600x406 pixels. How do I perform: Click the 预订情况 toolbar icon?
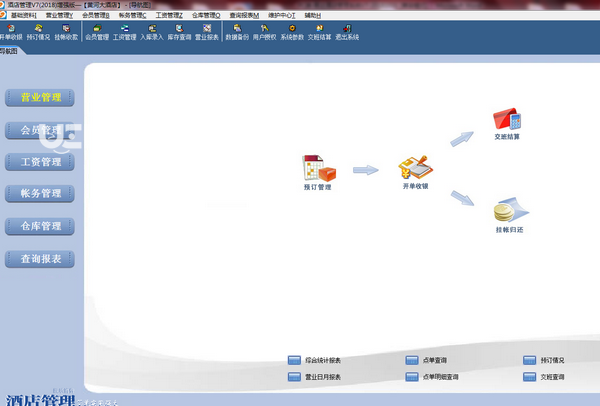point(38,32)
